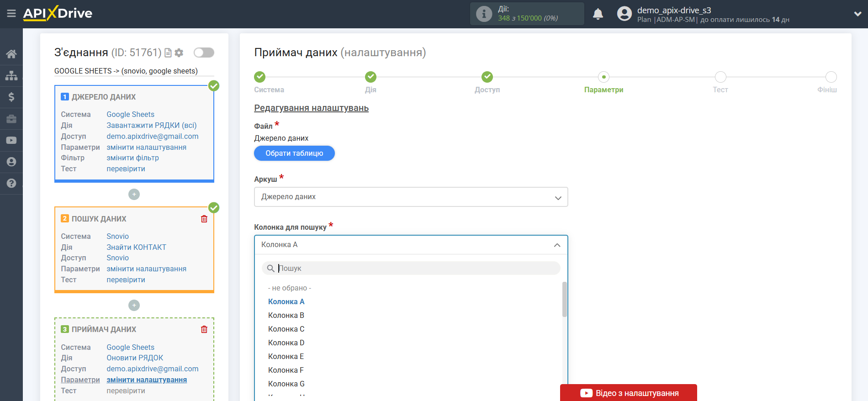Open Відео з налаштування video button
Image resolution: width=868 pixels, height=401 pixels.
click(629, 393)
